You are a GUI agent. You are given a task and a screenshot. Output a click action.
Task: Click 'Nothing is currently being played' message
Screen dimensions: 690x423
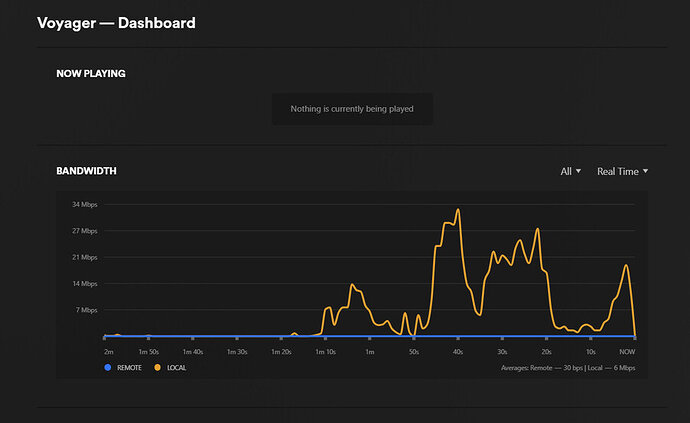click(352, 109)
